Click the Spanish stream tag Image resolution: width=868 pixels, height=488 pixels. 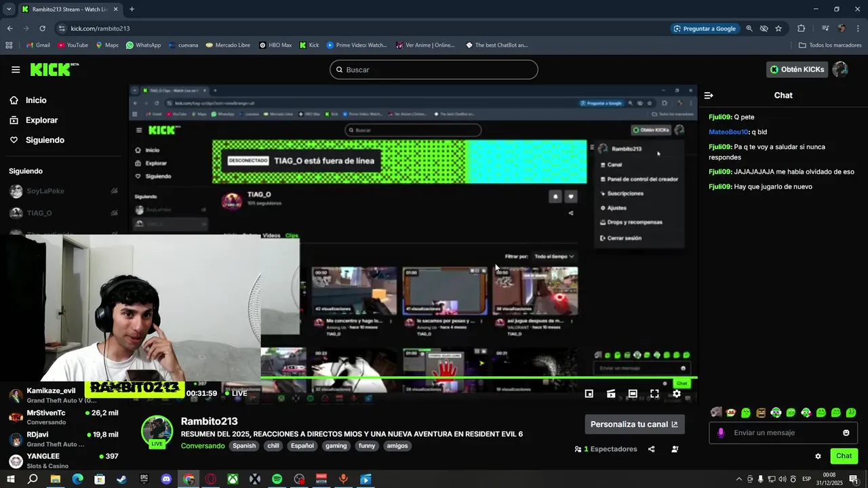tap(244, 446)
